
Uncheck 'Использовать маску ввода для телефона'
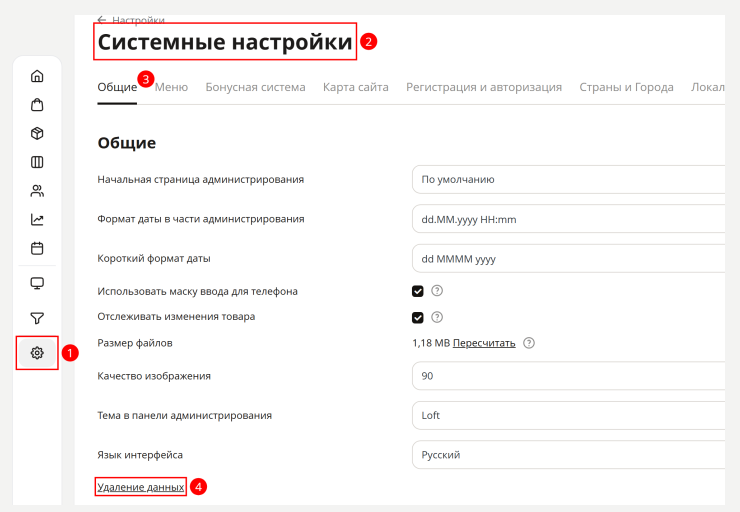(418, 291)
